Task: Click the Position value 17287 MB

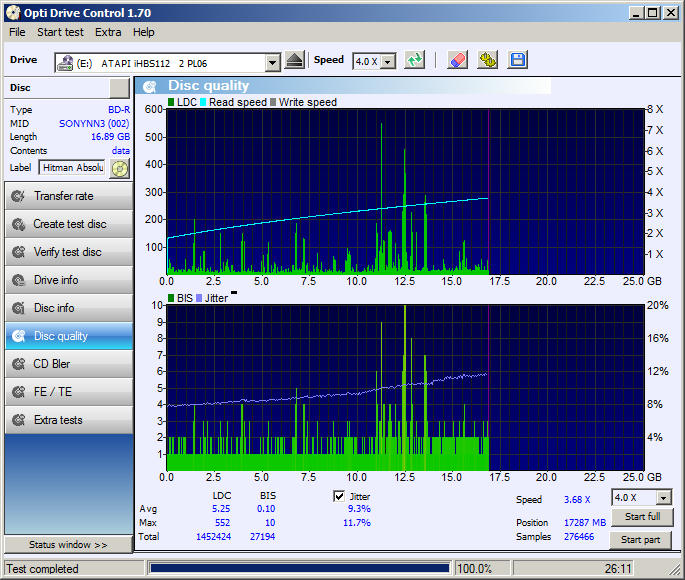Action: pos(585,523)
